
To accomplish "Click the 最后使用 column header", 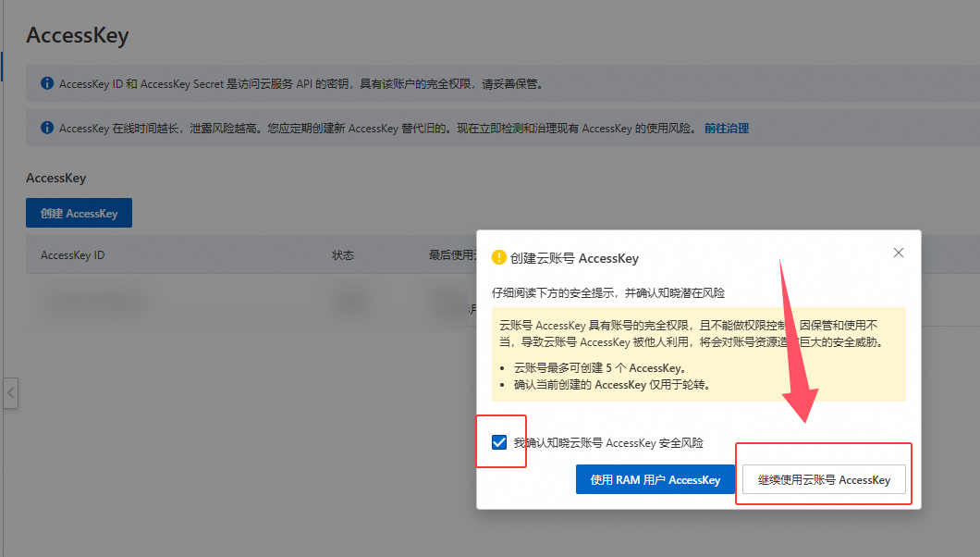I will (x=452, y=255).
